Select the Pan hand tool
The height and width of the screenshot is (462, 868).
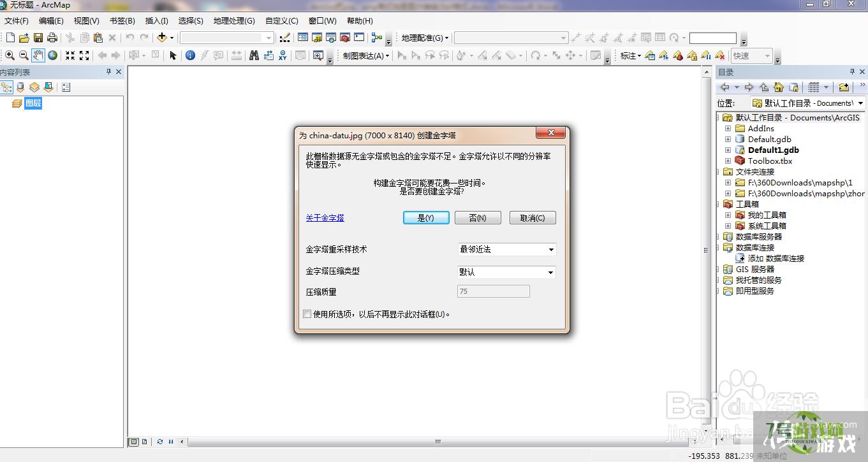click(38, 55)
